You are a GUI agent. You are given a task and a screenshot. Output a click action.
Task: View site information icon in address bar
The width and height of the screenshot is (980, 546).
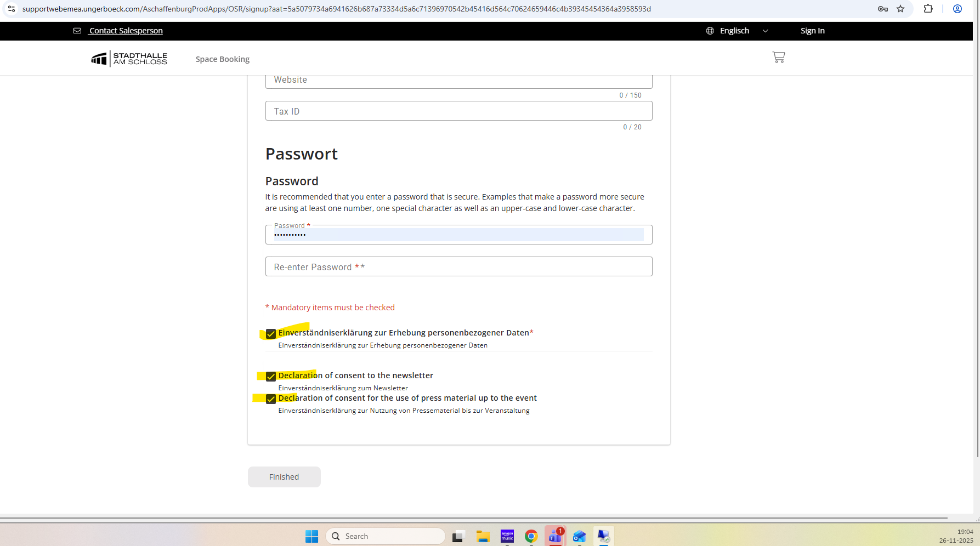coord(12,9)
